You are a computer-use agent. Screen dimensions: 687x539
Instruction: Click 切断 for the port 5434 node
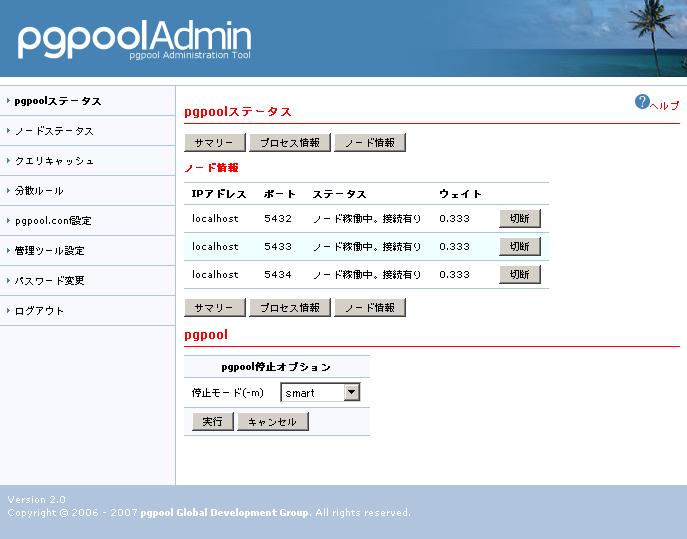520,274
